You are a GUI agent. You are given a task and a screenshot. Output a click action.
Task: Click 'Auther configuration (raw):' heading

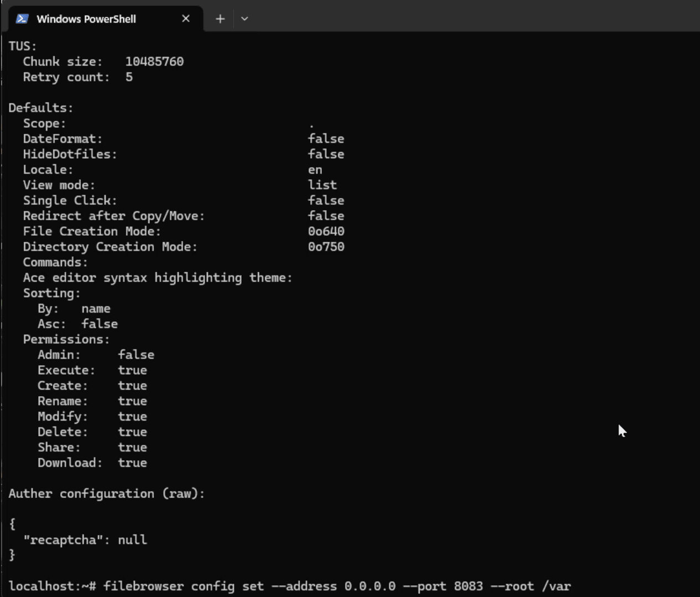[x=107, y=494]
